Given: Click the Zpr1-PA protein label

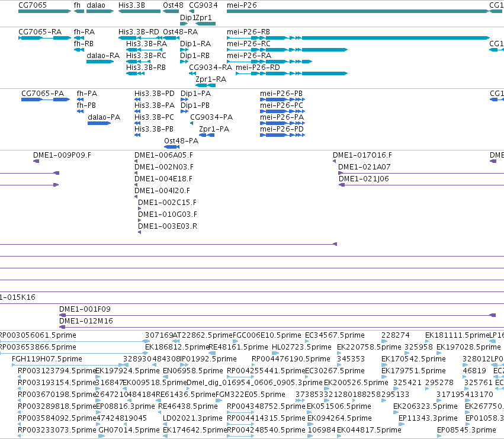Looking at the screenshot, I should click(x=214, y=129).
